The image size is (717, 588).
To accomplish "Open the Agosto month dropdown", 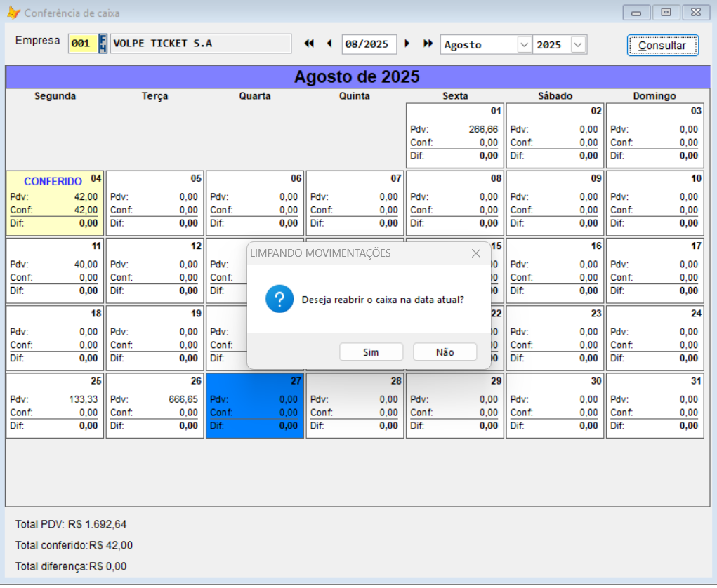I will [x=524, y=45].
